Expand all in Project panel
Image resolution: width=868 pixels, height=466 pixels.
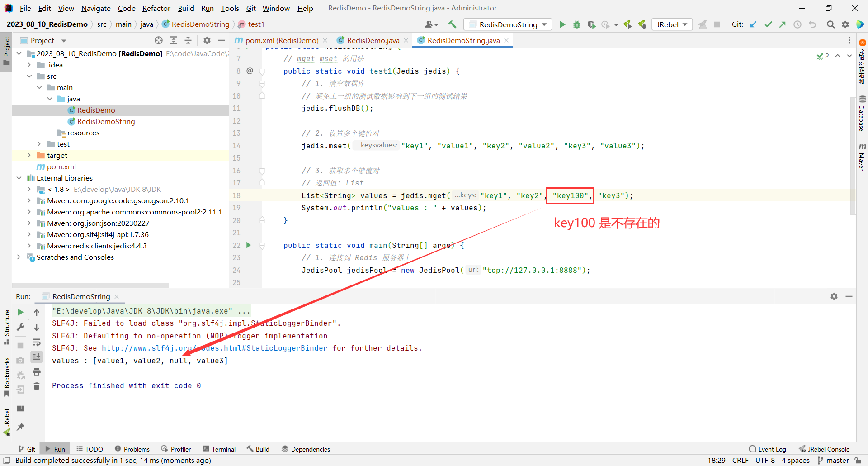pyautogui.click(x=174, y=40)
